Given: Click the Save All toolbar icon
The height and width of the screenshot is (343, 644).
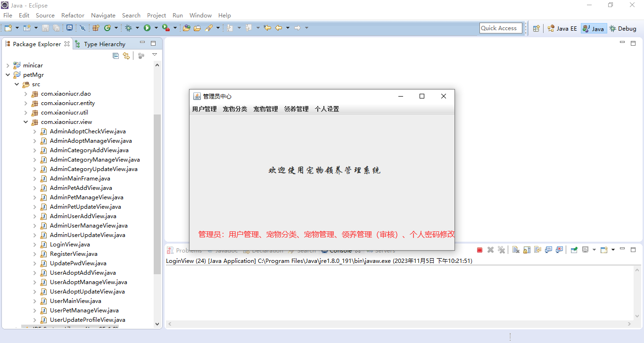Looking at the screenshot, I should pyautogui.click(x=56, y=28).
